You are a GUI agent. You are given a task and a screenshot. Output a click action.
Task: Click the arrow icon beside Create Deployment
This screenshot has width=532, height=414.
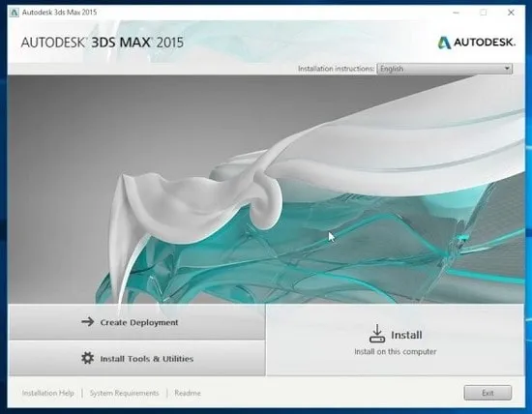click(x=87, y=322)
